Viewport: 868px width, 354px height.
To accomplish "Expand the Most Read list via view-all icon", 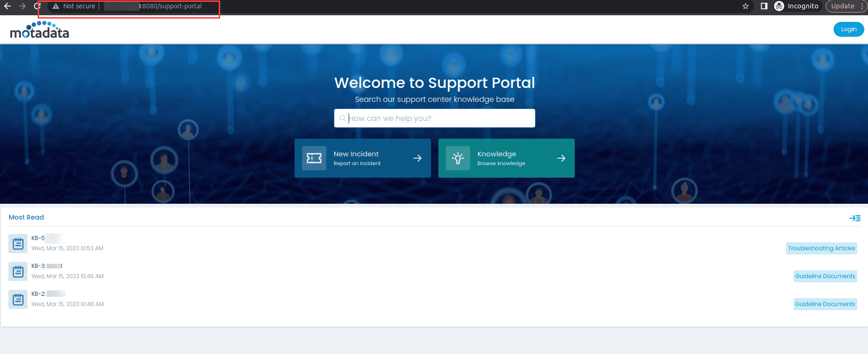I will point(855,218).
